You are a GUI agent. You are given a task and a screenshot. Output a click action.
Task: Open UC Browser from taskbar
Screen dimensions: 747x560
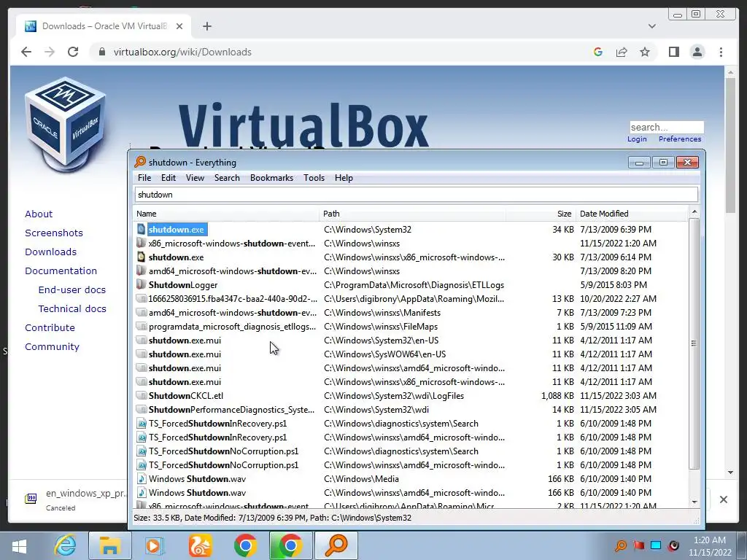200,545
